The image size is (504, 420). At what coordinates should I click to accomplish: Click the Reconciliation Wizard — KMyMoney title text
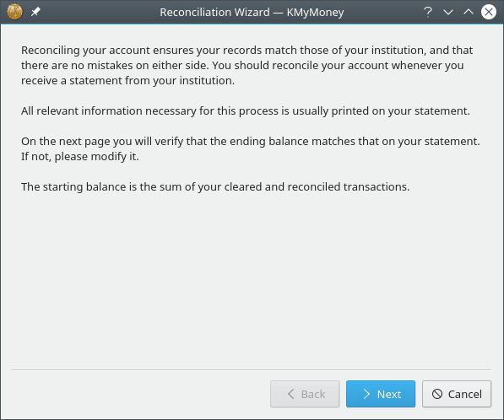tap(252, 12)
